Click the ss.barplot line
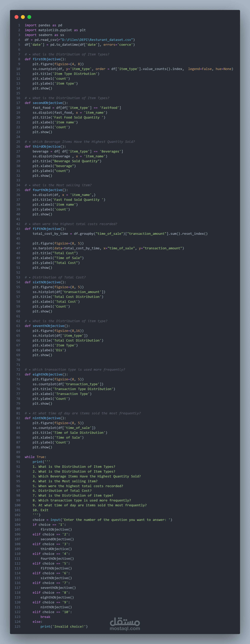Screen dimensions: 250x644 click(108, 248)
